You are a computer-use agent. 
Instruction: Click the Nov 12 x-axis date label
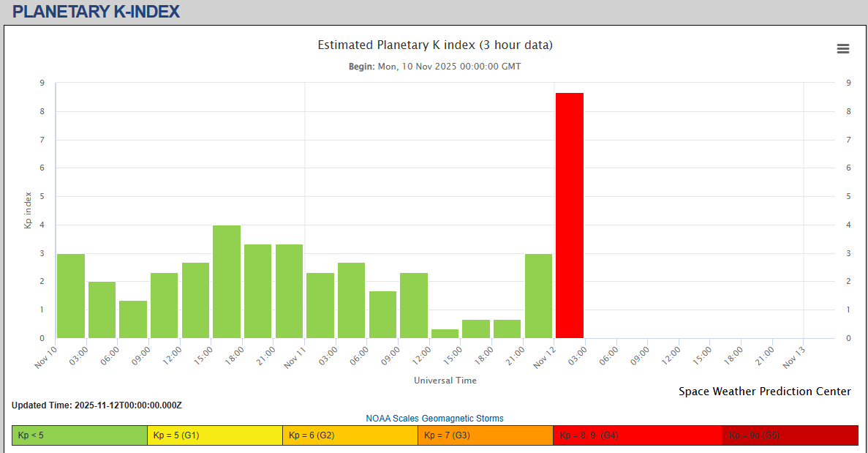544,358
